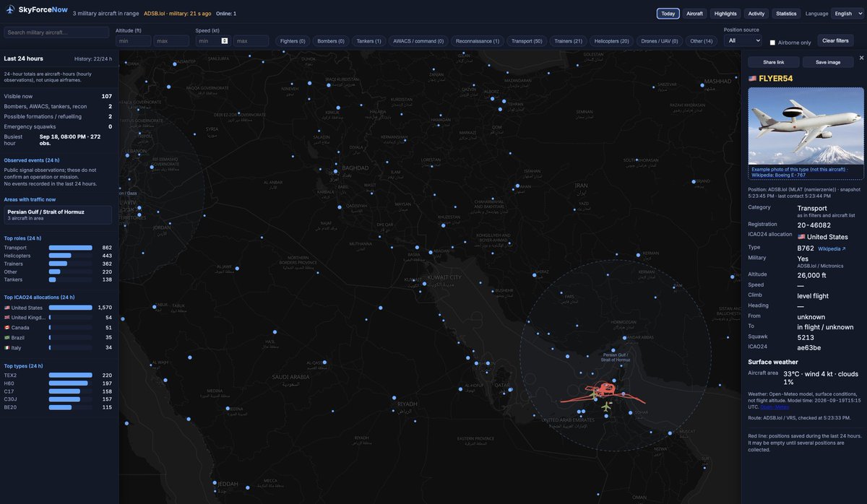Screen dimensions: 867x504
Task: Toggle the Drones / UAV (0) filter
Action: click(660, 41)
